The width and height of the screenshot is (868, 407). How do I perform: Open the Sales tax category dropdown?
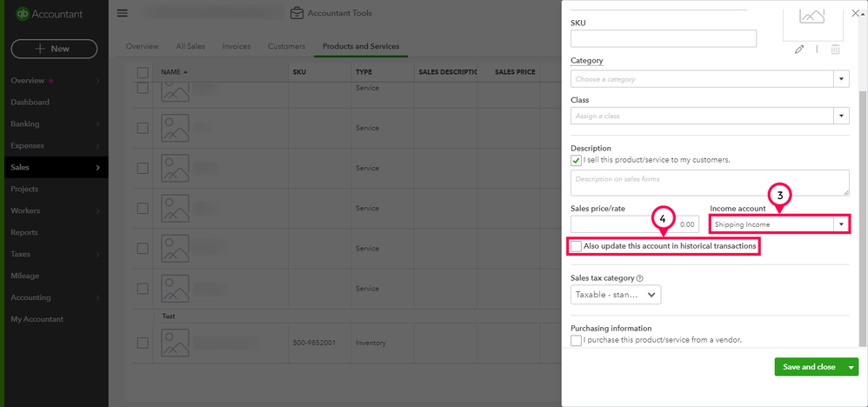(616, 295)
